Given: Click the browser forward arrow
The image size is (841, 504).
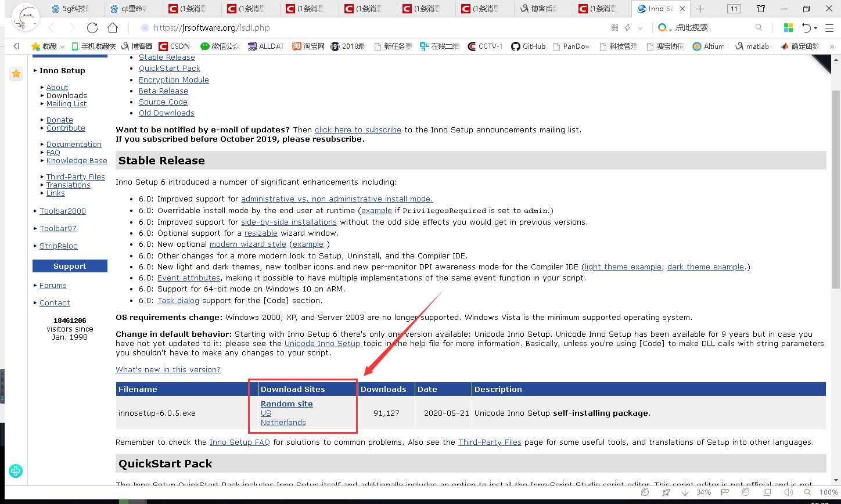Looking at the screenshot, I should [x=71, y=28].
